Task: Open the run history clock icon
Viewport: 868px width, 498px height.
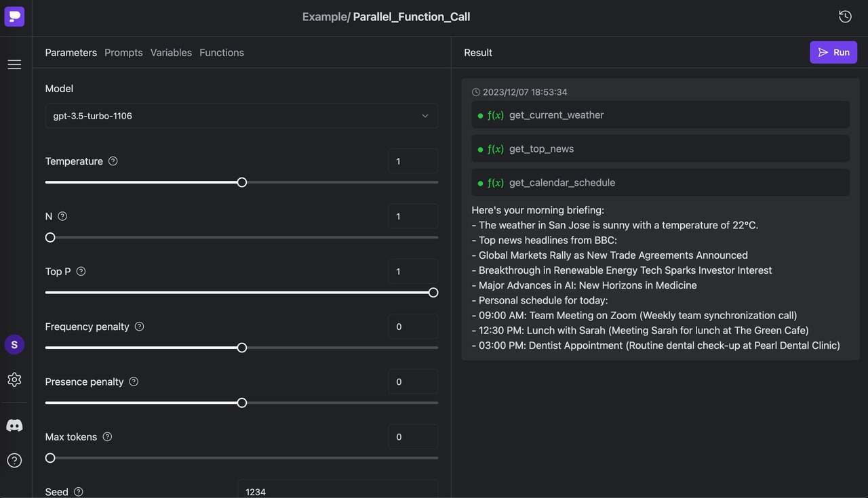Action: coord(845,16)
